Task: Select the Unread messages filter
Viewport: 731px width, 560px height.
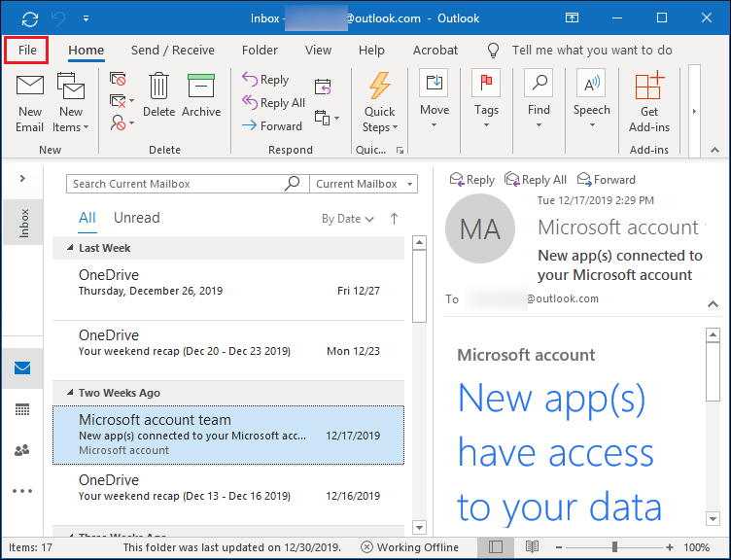Action: click(x=137, y=218)
